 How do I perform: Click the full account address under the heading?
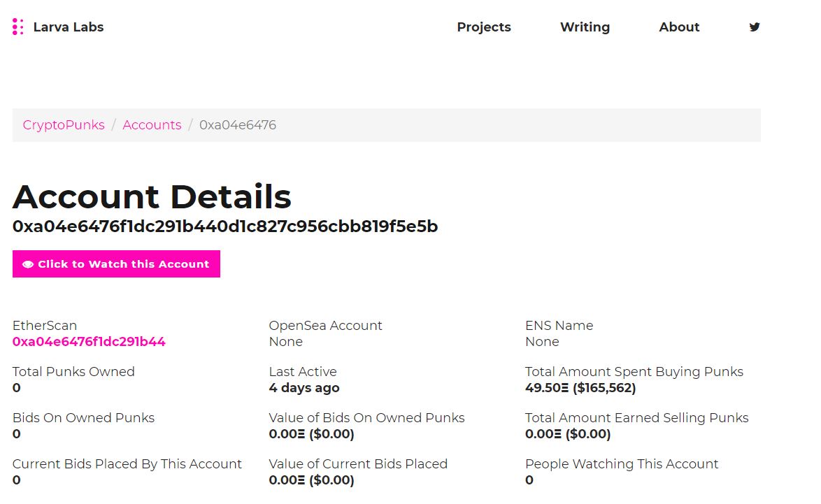tap(225, 226)
